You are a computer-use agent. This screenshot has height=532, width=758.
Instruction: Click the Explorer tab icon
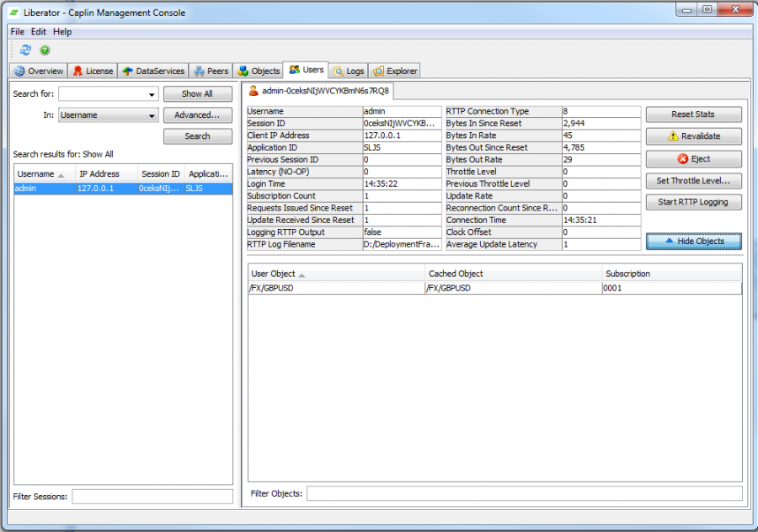(379, 71)
